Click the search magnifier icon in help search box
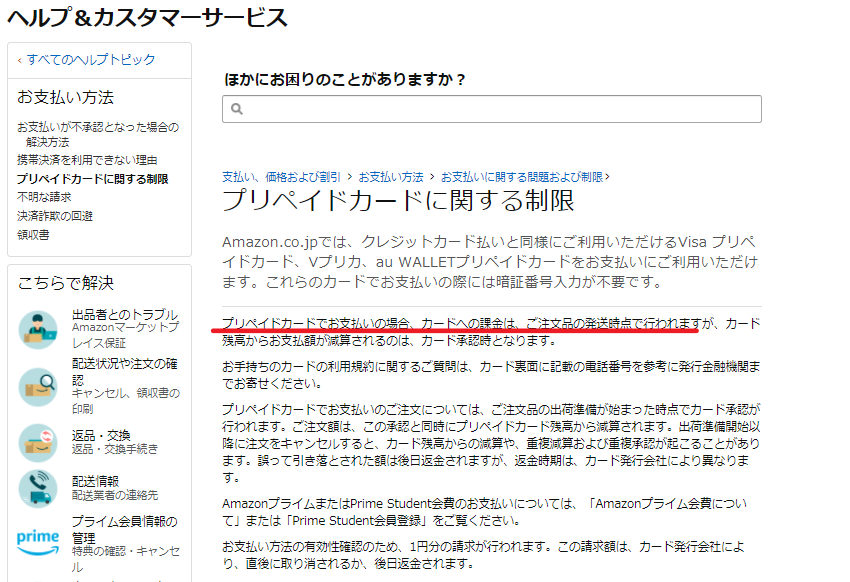 (237, 109)
